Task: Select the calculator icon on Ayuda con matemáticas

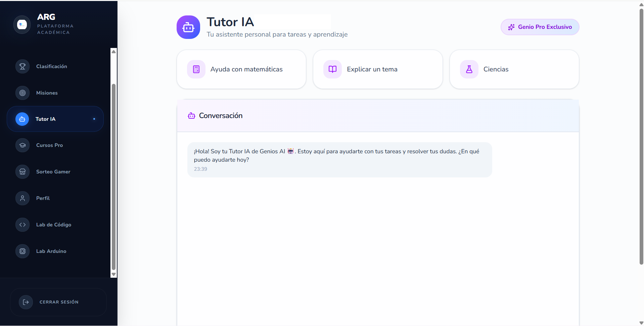Action: pyautogui.click(x=196, y=69)
